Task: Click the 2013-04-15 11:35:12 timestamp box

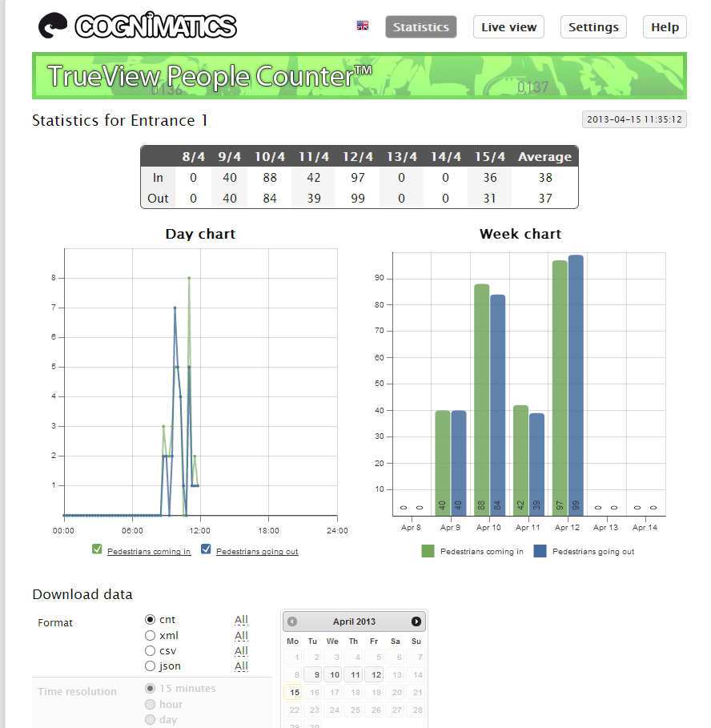Action: tap(634, 119)
